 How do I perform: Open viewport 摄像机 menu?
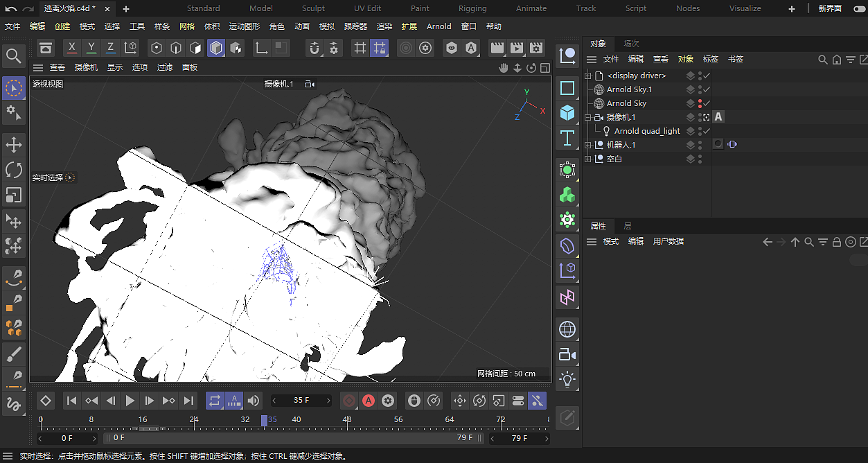point(87,67)
